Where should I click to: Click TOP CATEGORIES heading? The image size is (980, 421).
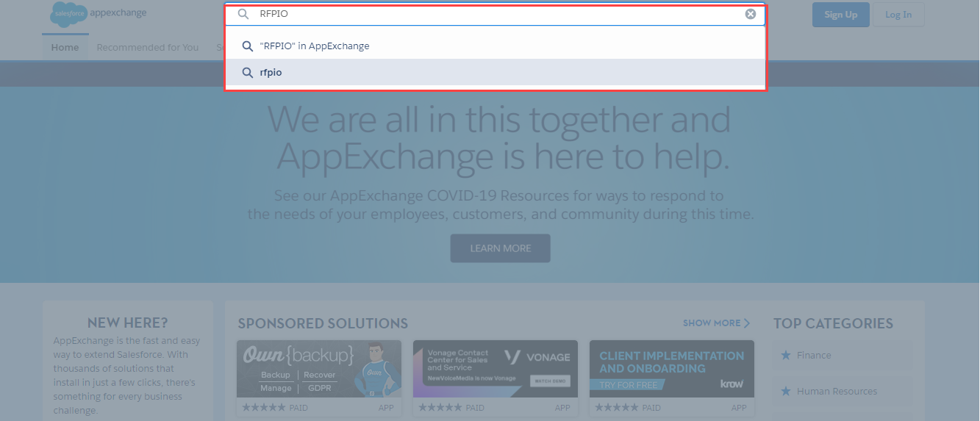click(x=833, y=323)
